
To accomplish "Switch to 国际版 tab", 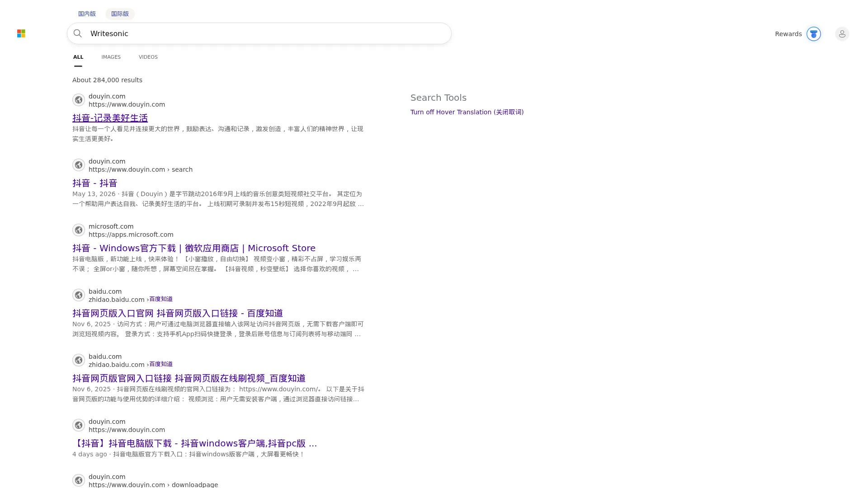I will click(x=120, y=14).
